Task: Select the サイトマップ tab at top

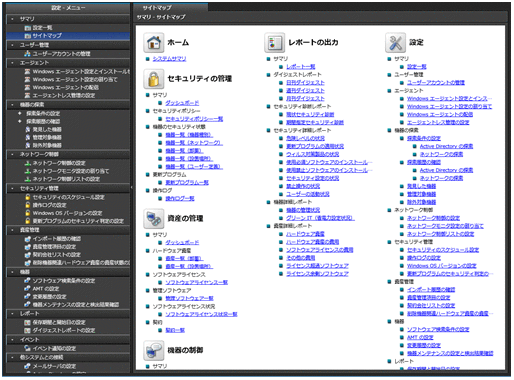Action: 171,7
